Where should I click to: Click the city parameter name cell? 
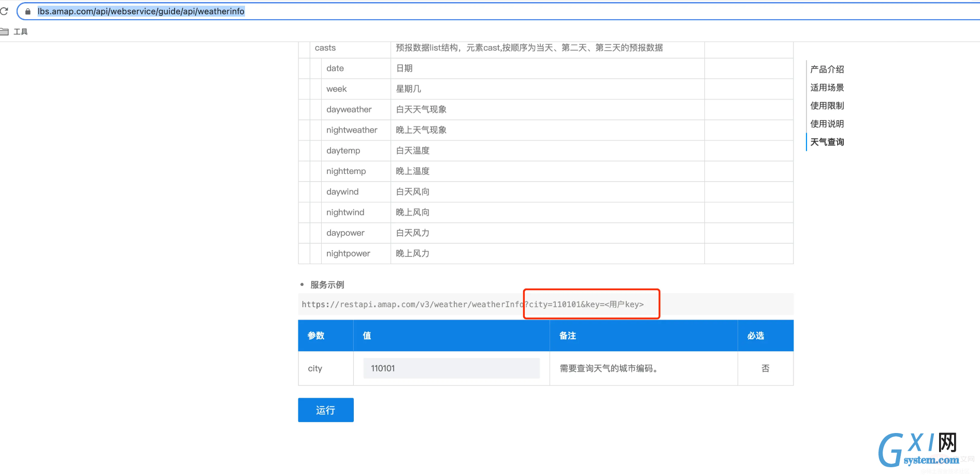point(326,368)
